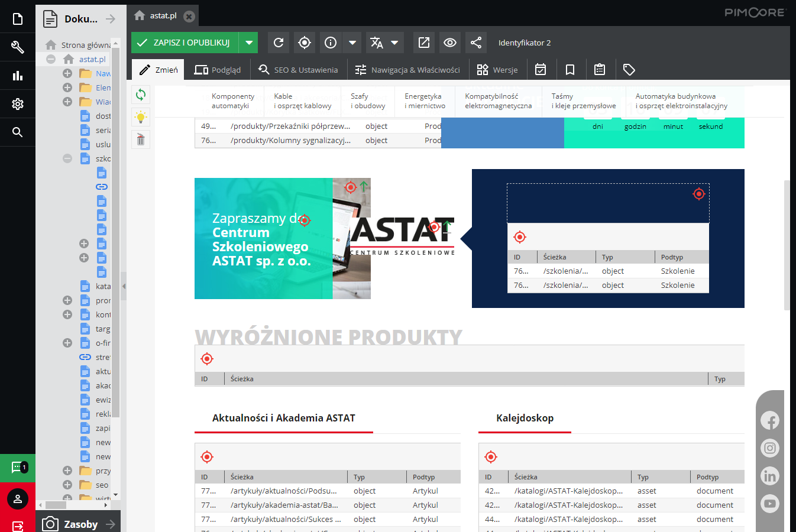The width and height of the screenshot is (796, 532).
Task: Open Energetyka i miernictwo link
Action: (425, 101)
